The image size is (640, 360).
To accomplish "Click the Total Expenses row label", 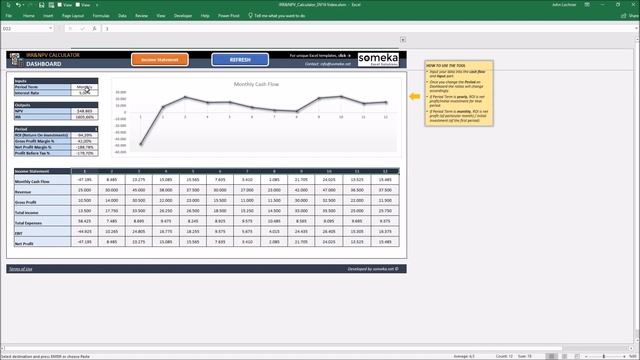I will click(x=42, y=221).
